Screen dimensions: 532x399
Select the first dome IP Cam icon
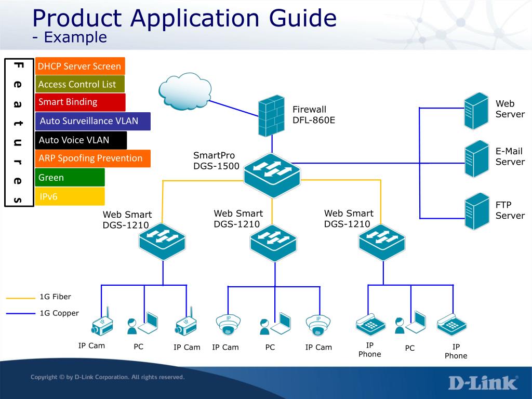(229, 325)
